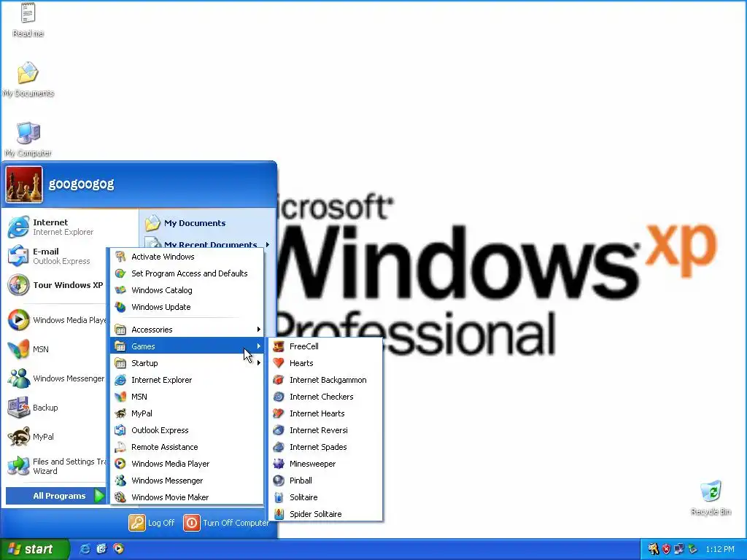Start Internet Backgammon

pos(325,379)
